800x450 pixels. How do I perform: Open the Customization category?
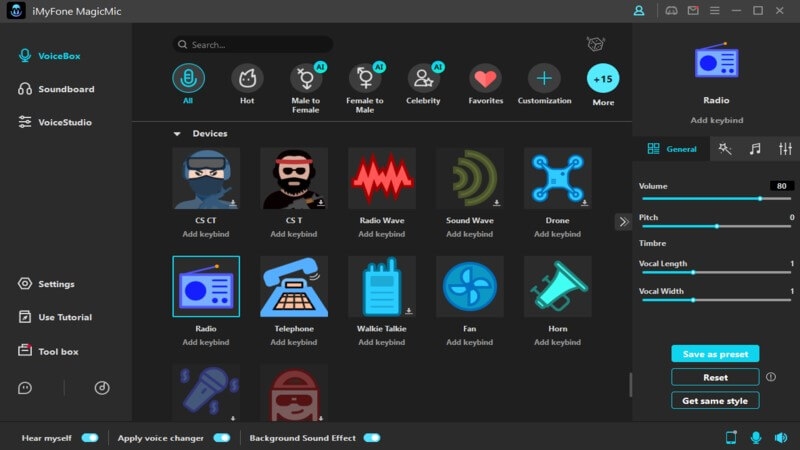click(544, 84)
